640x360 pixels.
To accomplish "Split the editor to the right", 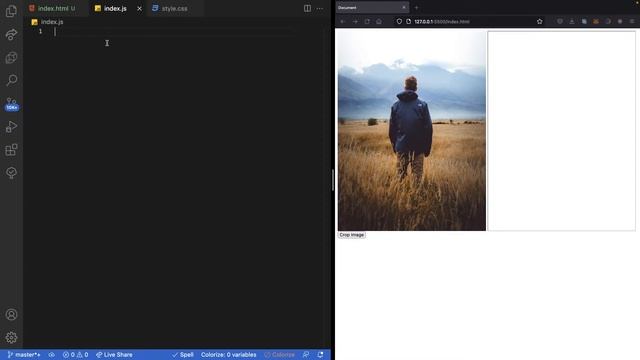I will point(307,8).
